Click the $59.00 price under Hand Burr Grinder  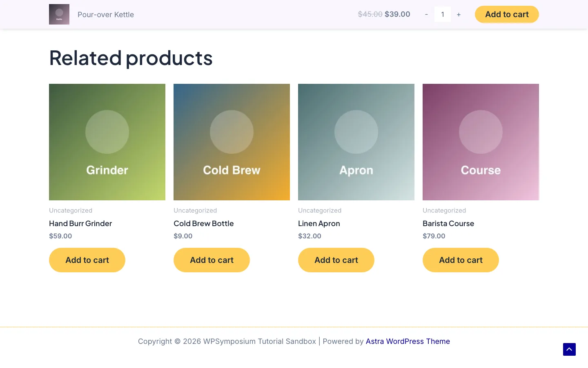click(60, 236)
